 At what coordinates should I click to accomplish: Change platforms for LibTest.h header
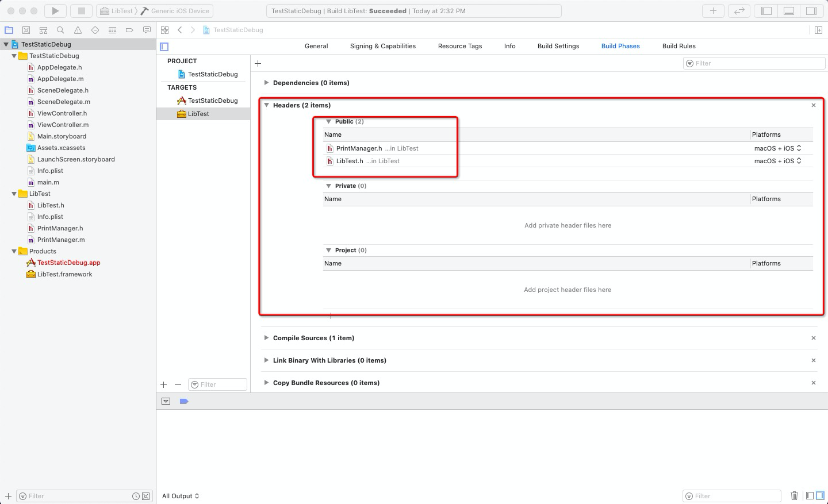click(x=778, y=161)
